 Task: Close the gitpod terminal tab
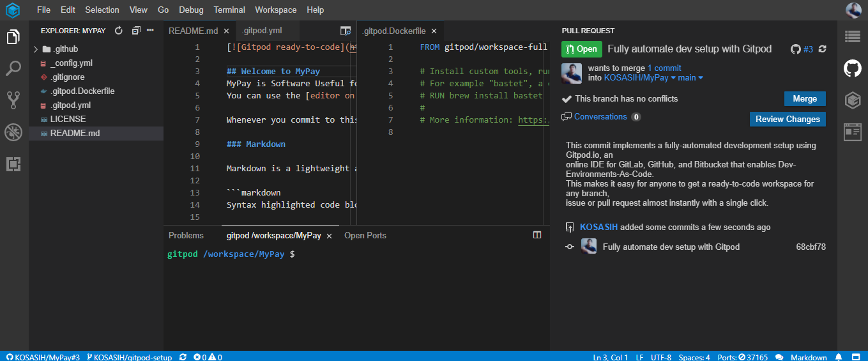click(x=329, y=236)
